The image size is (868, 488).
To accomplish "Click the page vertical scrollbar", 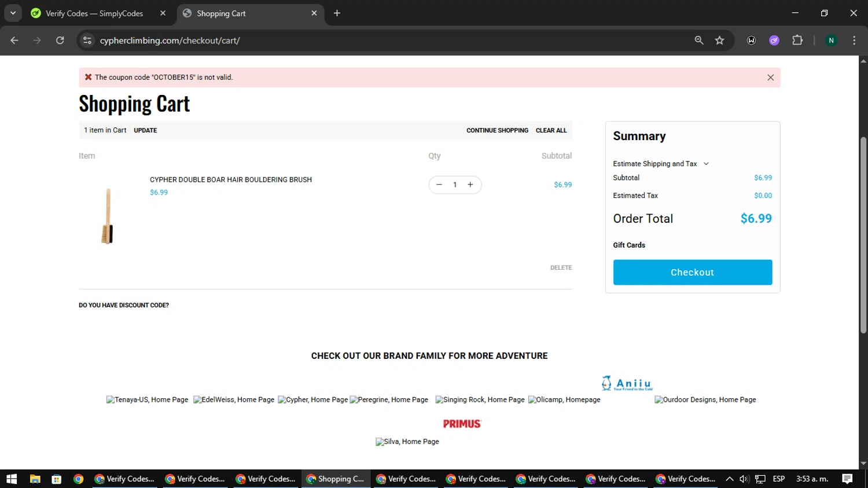I will [x=863, y=235].
